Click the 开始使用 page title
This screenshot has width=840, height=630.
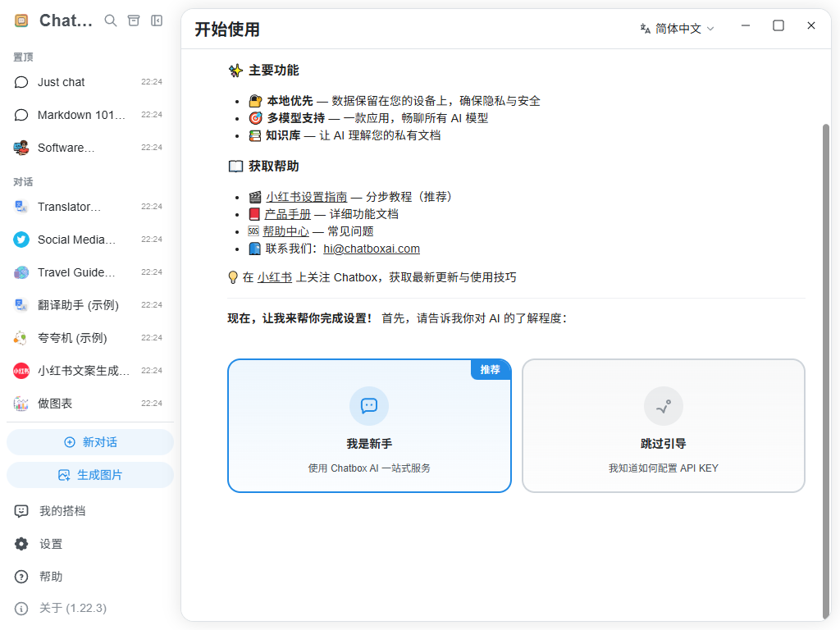[227, 30]
